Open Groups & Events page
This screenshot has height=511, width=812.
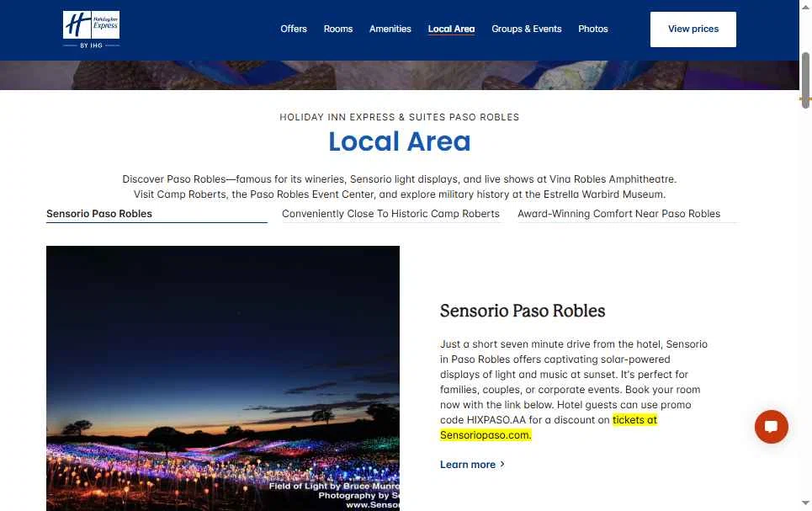click(x=526, y=29)
